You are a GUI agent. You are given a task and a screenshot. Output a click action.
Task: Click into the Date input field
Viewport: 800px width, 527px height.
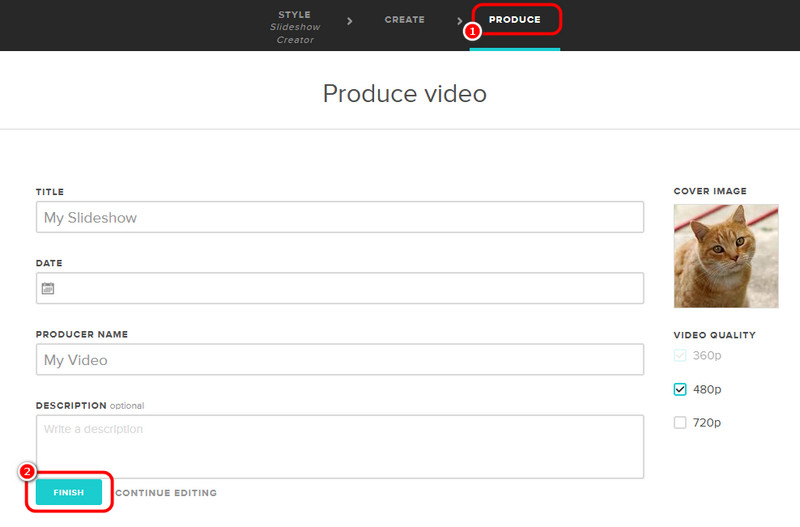coord(340,288)
